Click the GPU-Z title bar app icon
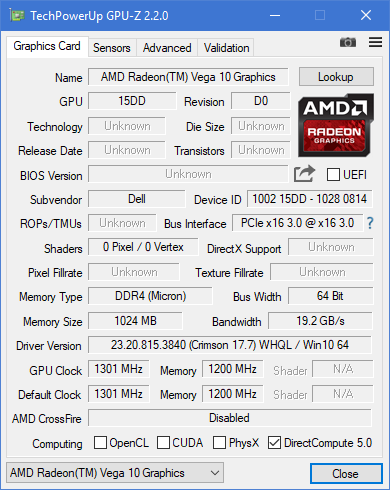Viewport: 390px width, 490px height. pyautogui.click(x=17, y=15)
